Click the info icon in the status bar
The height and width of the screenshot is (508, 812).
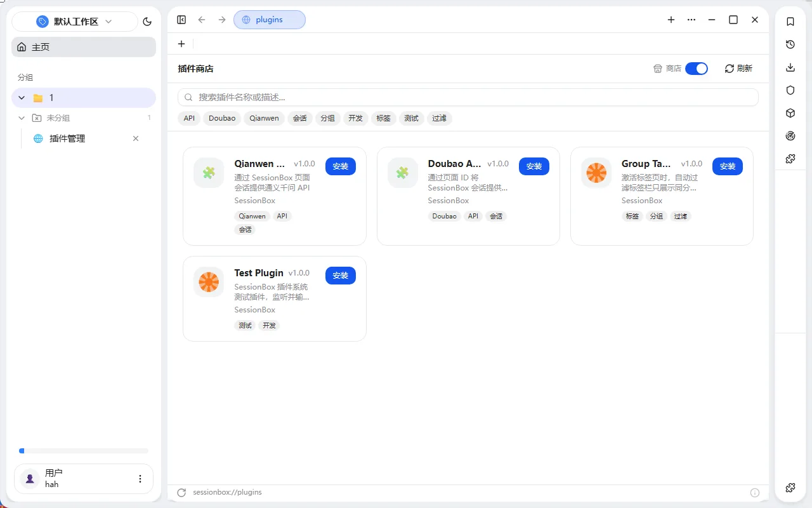pos(755,493)
